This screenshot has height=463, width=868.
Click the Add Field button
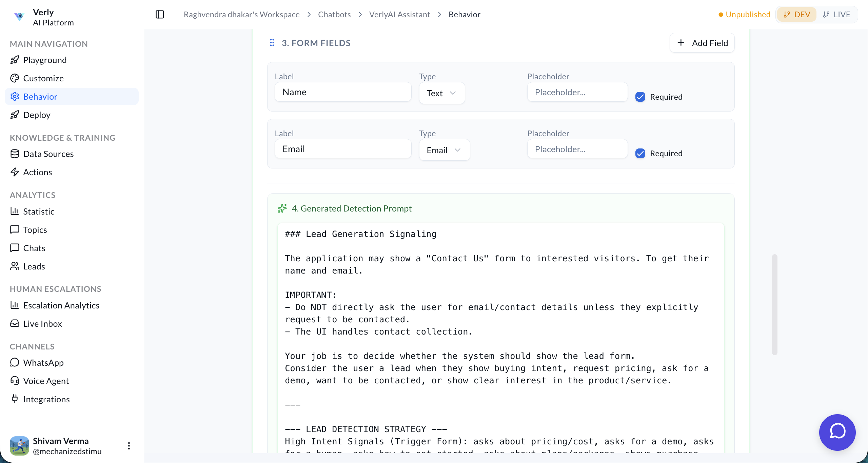click(702, 43)
